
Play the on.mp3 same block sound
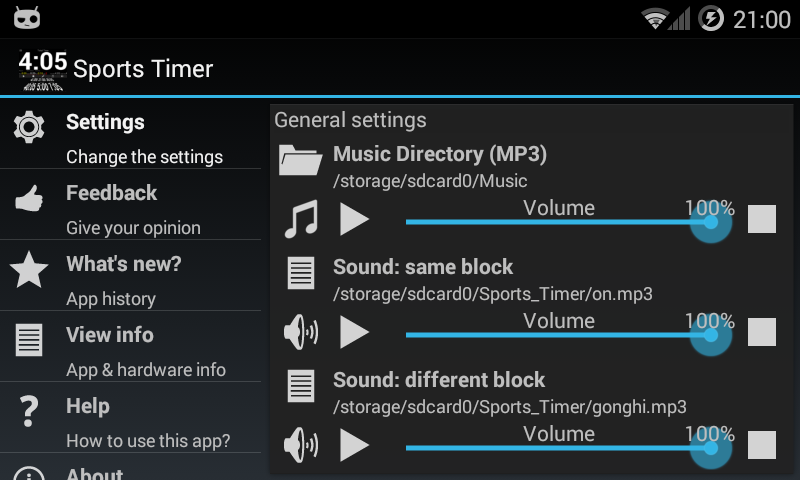355,332
